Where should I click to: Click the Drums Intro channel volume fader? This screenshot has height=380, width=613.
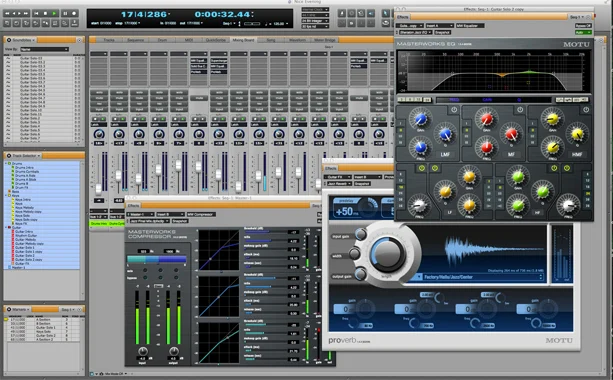99,189
